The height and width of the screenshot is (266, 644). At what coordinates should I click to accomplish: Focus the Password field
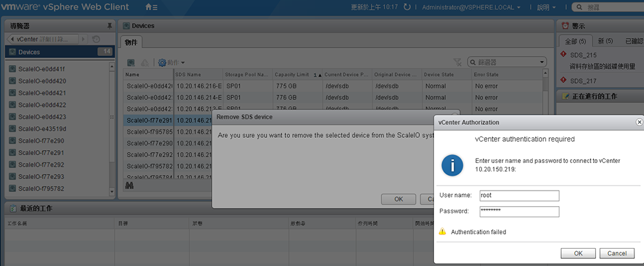[519, 211]
